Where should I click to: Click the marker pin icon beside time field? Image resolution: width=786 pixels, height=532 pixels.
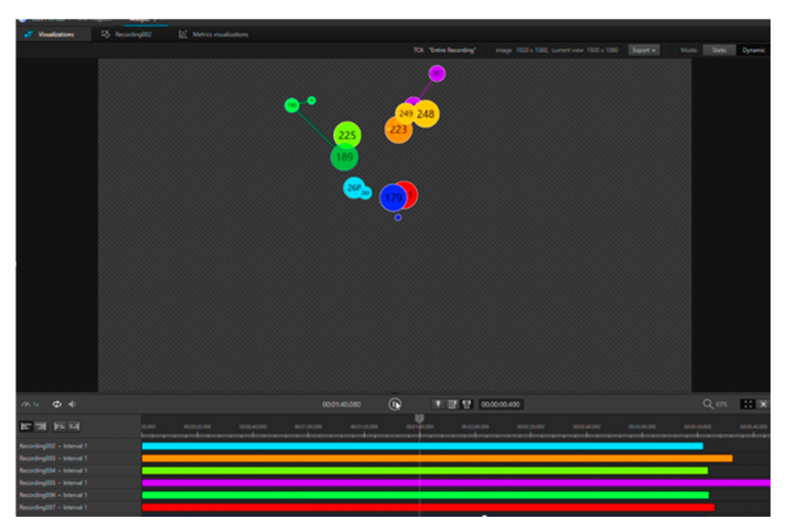438,404
